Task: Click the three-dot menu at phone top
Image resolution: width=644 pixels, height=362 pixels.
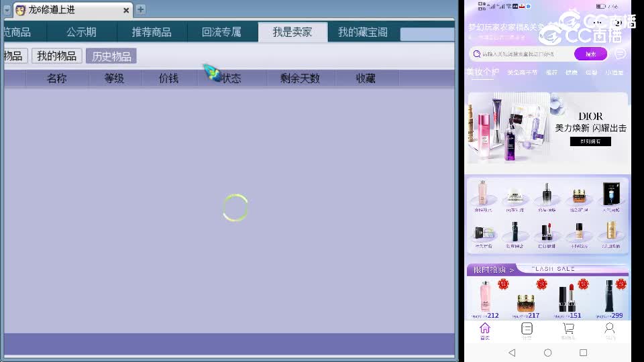Action: (x=598, y=23)
